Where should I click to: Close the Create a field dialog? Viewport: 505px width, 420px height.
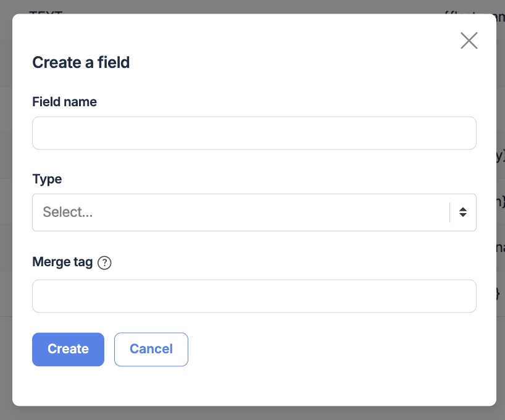(x=469, y=41)
